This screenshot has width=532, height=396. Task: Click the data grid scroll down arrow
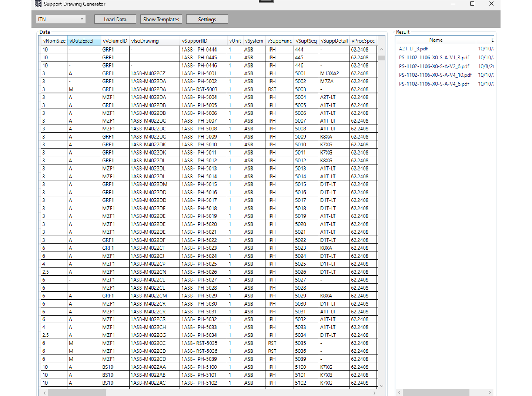tap(381, 386)
